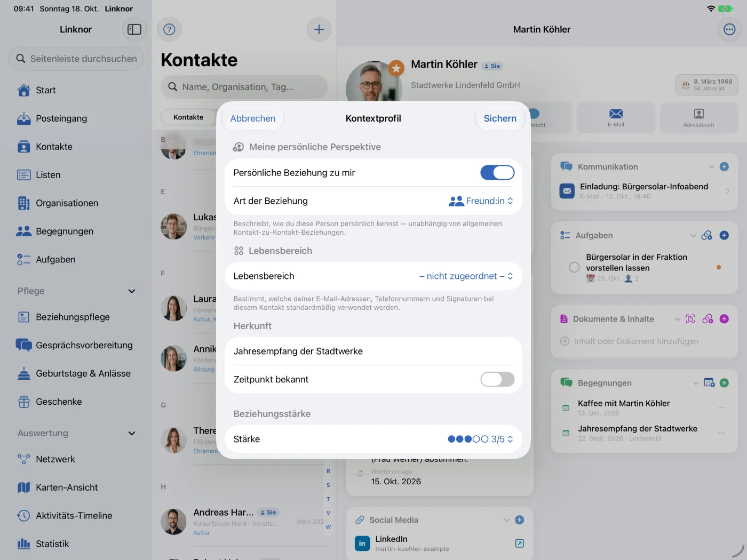
Task: Add a new Aufgaben task
Action: pos(724,235)
